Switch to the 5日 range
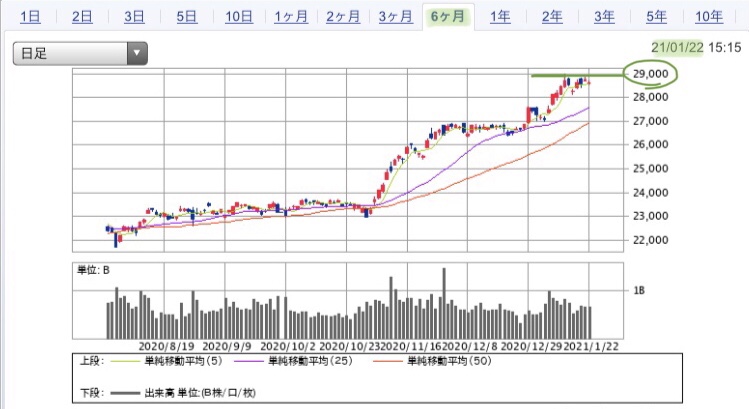 186,17
